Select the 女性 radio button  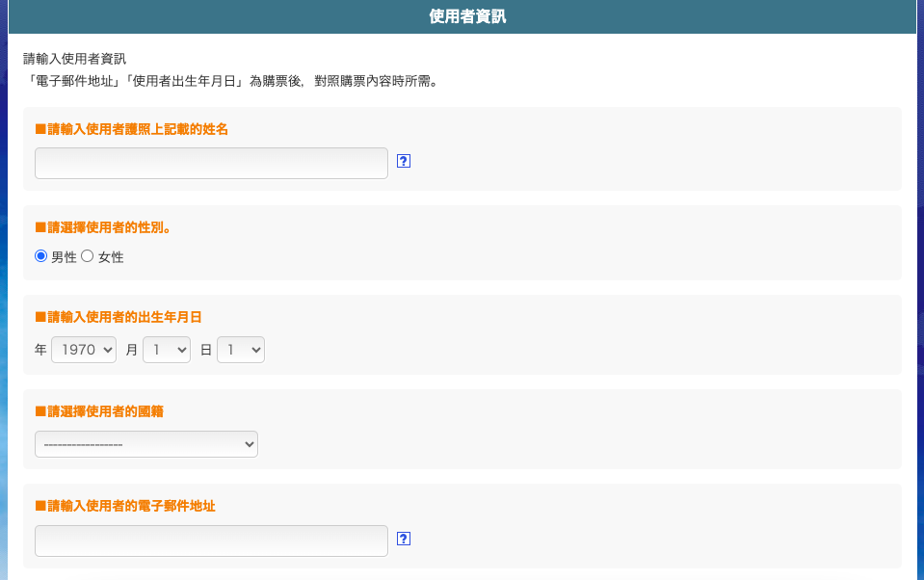click(x=88, y=256)
